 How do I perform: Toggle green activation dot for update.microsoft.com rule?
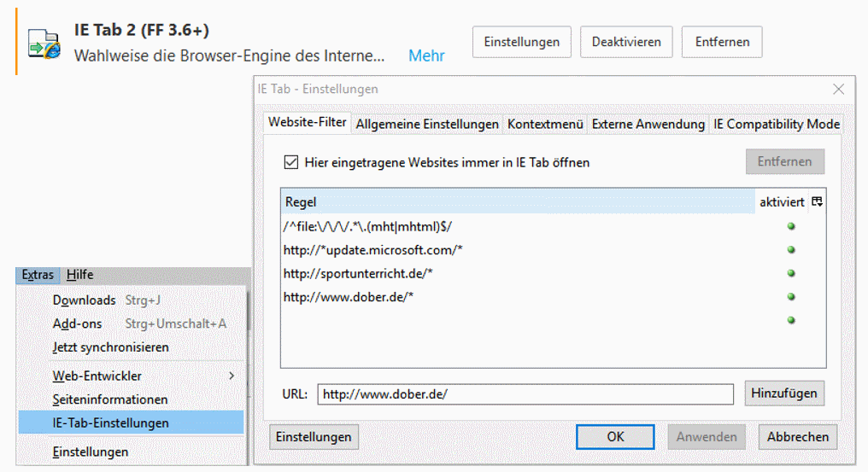791,250
